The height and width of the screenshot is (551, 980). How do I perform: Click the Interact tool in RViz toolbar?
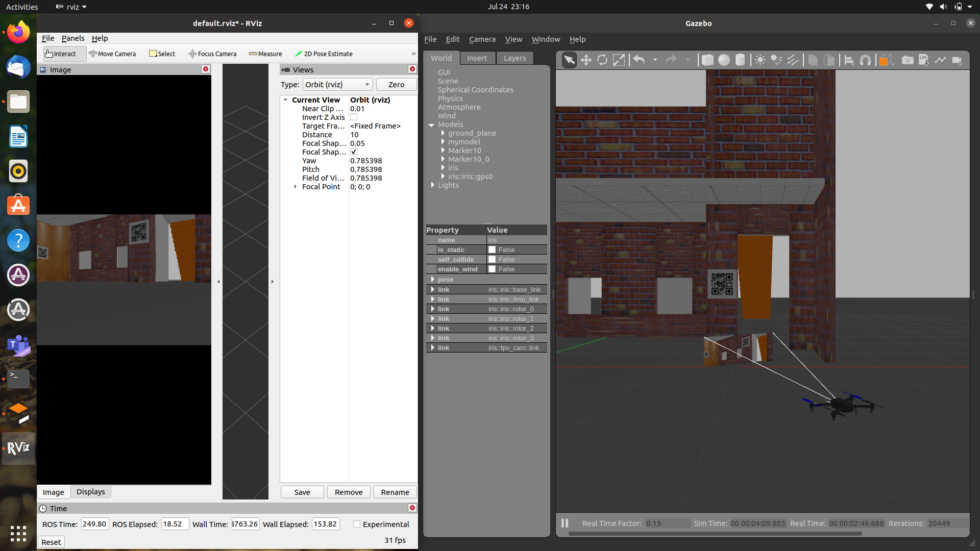coord(61,54)
